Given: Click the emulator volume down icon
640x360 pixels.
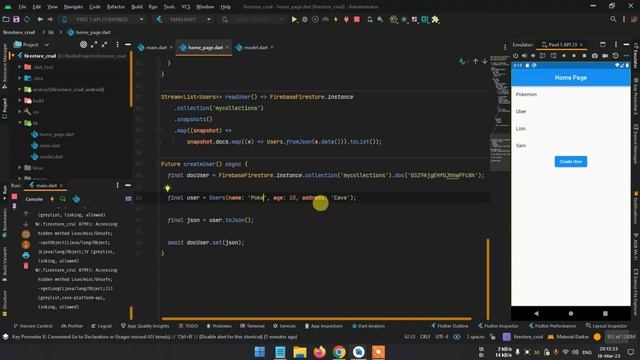Looking at the screenshot, I should click(x=533, y=56).
